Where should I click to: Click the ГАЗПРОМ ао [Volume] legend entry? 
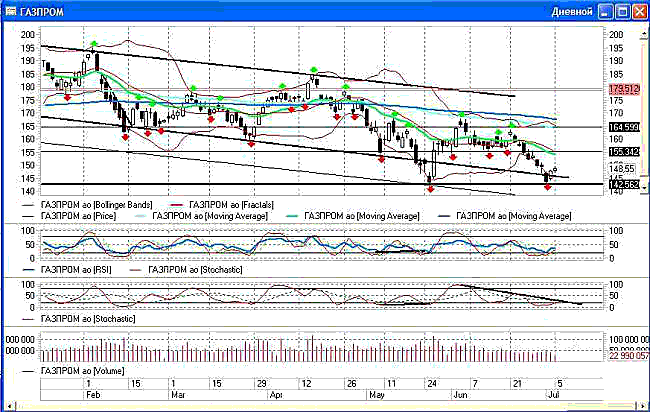[x=73, y=371]
